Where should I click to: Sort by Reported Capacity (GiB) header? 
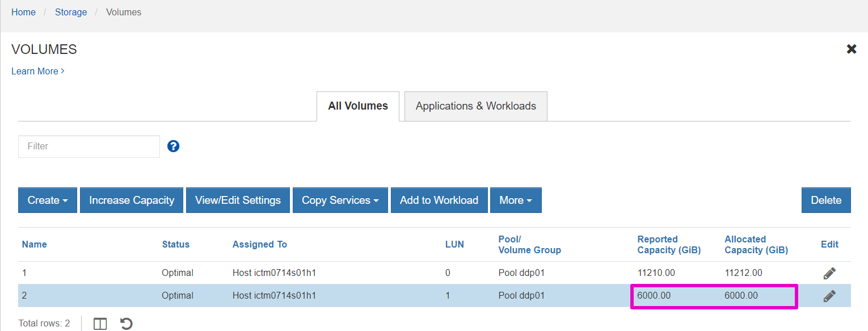(x=669, y=245)
